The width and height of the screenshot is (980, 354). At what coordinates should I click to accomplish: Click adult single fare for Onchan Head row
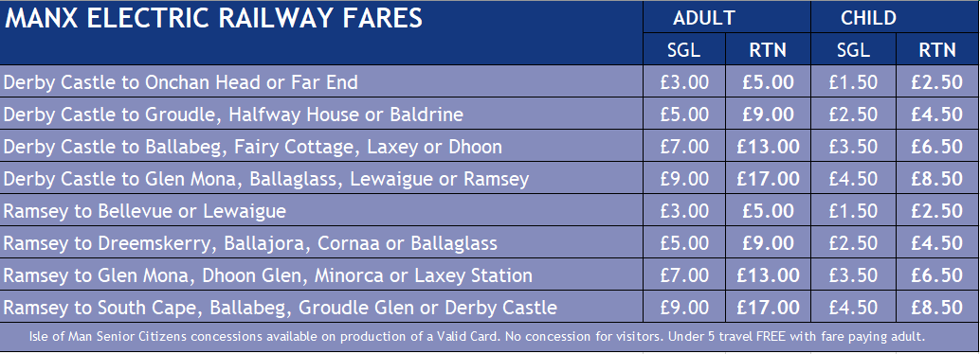coord(684,81)
